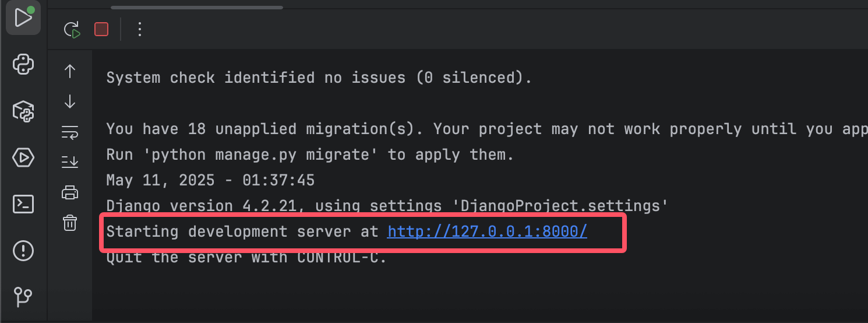868x323 pixels.
Task: Open the Services tool window
Action: (23, 157)
